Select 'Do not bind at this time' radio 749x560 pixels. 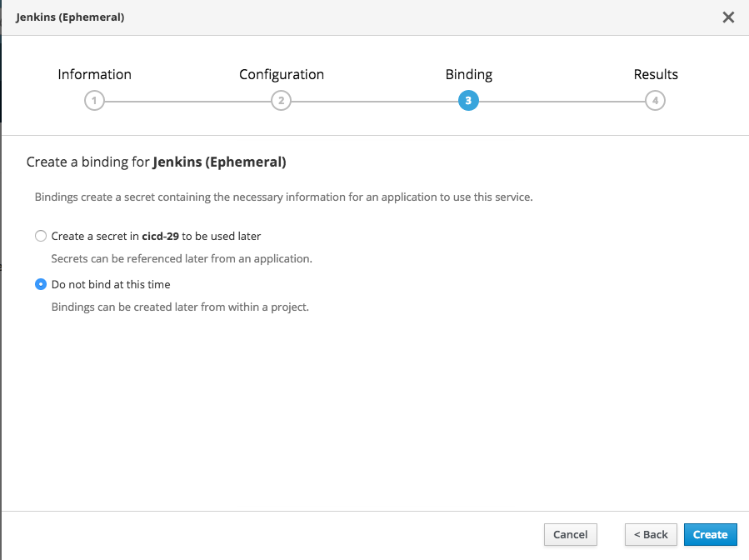[41, 284]
